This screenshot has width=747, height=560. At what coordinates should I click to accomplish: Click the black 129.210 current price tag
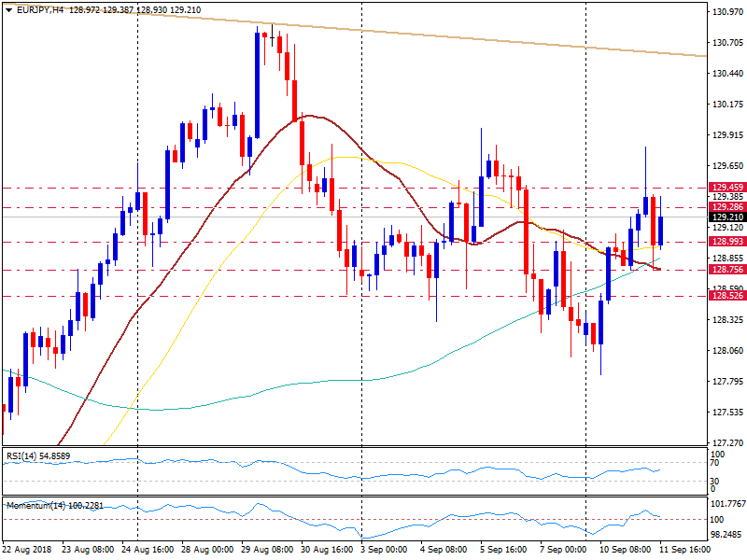726,217
